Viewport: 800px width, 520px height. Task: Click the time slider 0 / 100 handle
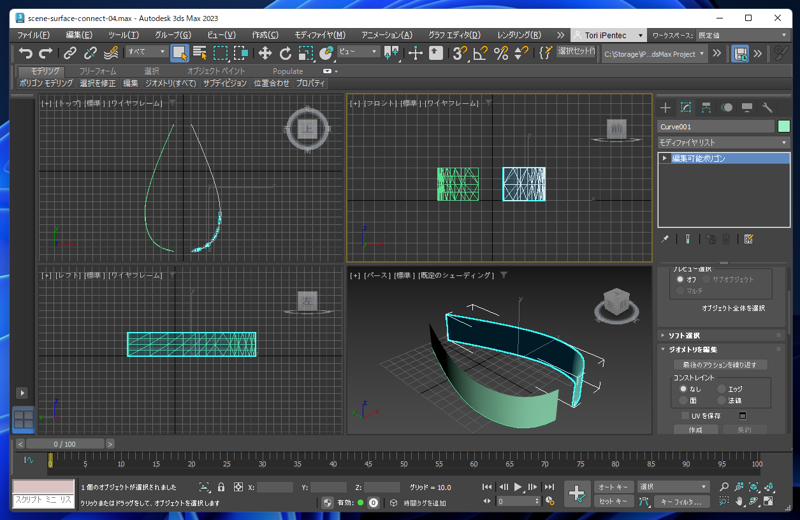click(65, 444)
